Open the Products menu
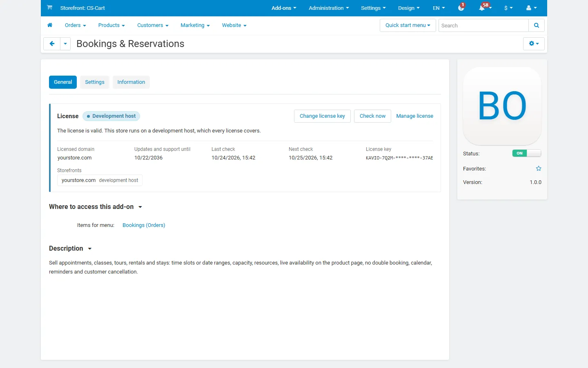Screen dimensions: 588x368 click(x=111, y=25)
